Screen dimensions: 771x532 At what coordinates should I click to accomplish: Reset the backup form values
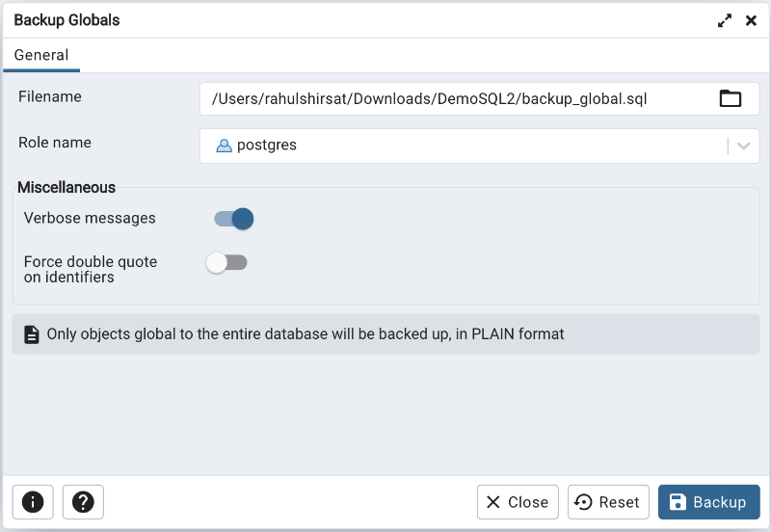click(x=607, y=502)
